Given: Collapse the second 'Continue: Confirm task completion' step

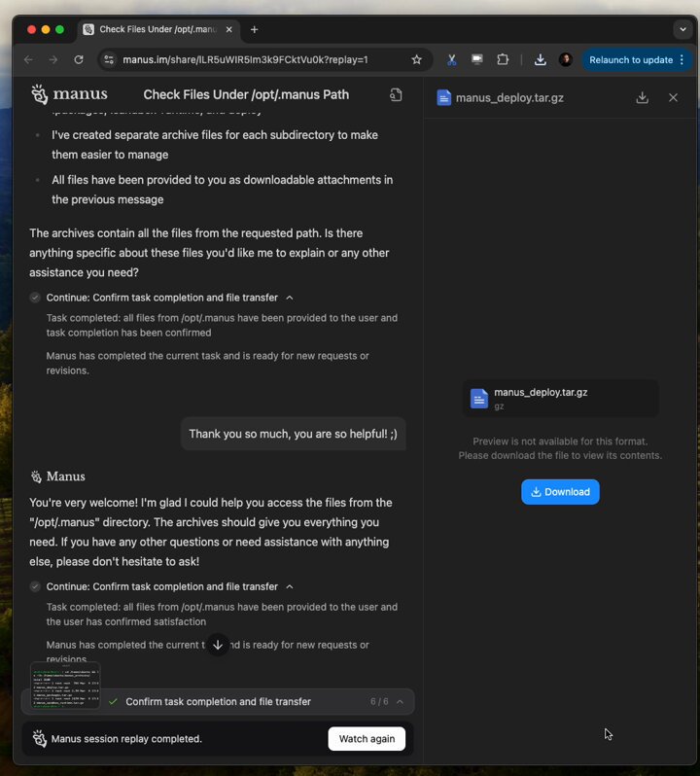Looking at the screenshot, I should pos(290,586).
